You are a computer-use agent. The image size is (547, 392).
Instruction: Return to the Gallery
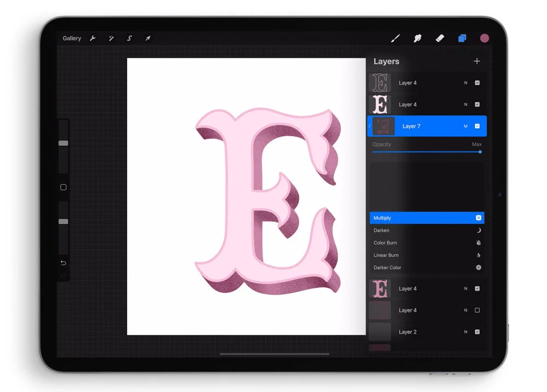coord(72,38)
